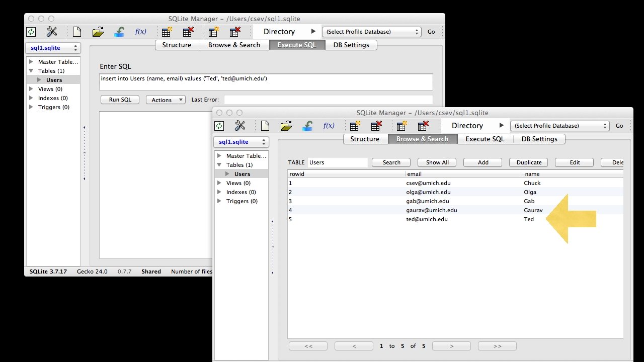644x362 pixels.
Task: Click the drop index icon in the back window
Action: coord(235,32)
